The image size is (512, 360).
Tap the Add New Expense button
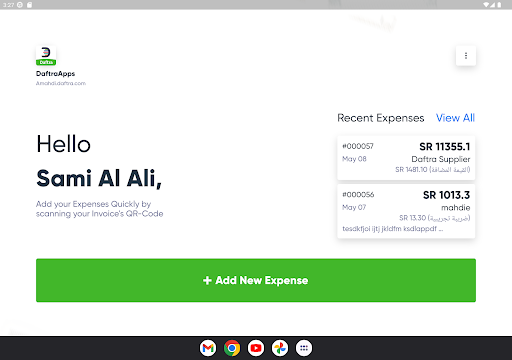[x=256, y=280]
